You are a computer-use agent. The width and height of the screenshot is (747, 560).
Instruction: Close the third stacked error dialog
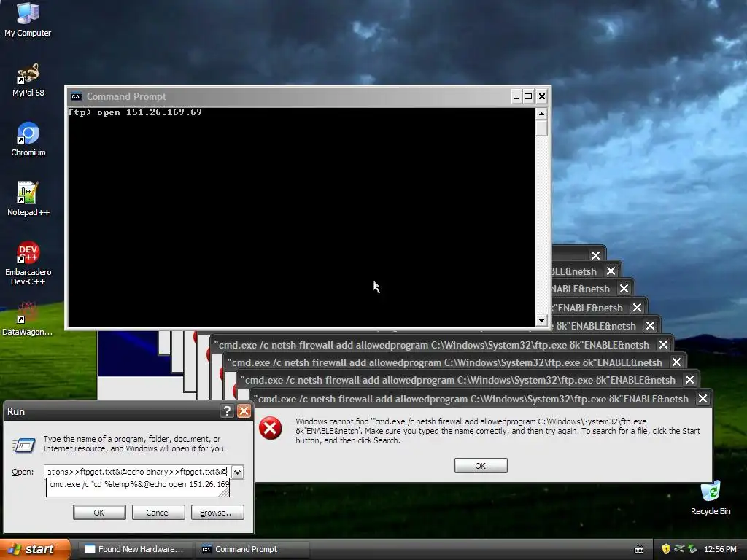pyautogui.click(x=676, y=362)
